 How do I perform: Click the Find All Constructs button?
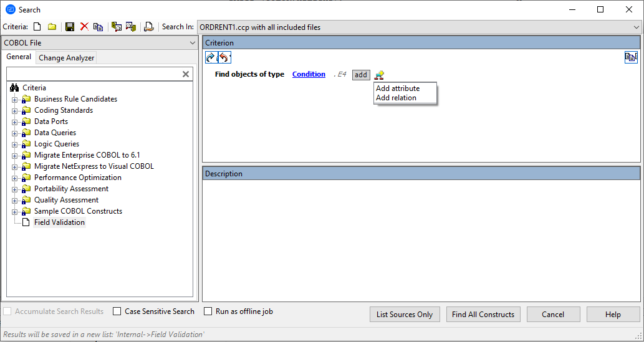click(483, 315)
